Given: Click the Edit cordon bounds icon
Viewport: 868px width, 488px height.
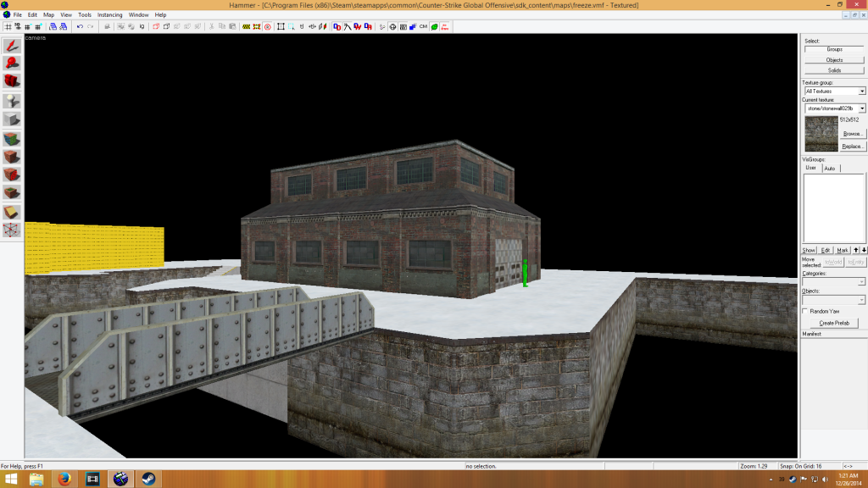Looking at the screenshot, I should pyautogui.click(x=257, y=26).
